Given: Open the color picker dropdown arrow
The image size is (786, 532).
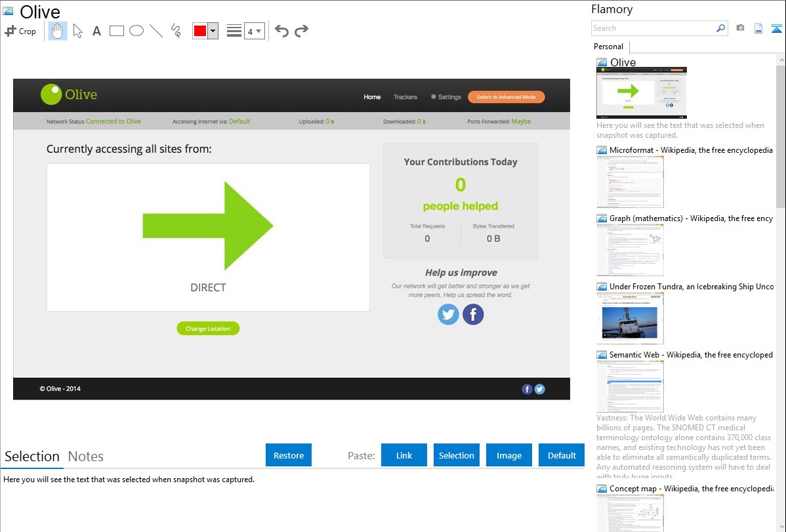Looking at the screenshot, I should [213, 31].
